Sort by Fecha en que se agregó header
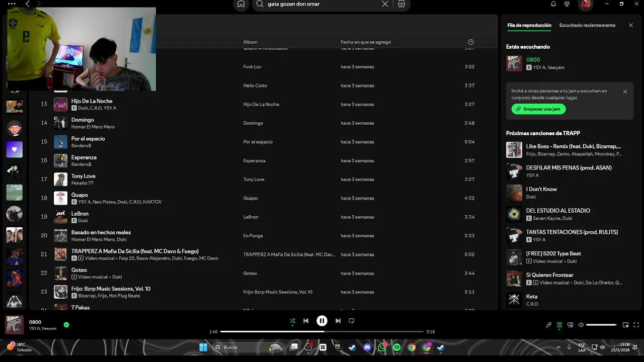Image resolution: width=644 pixels, height=362 pixels. [x=366, y=42]
